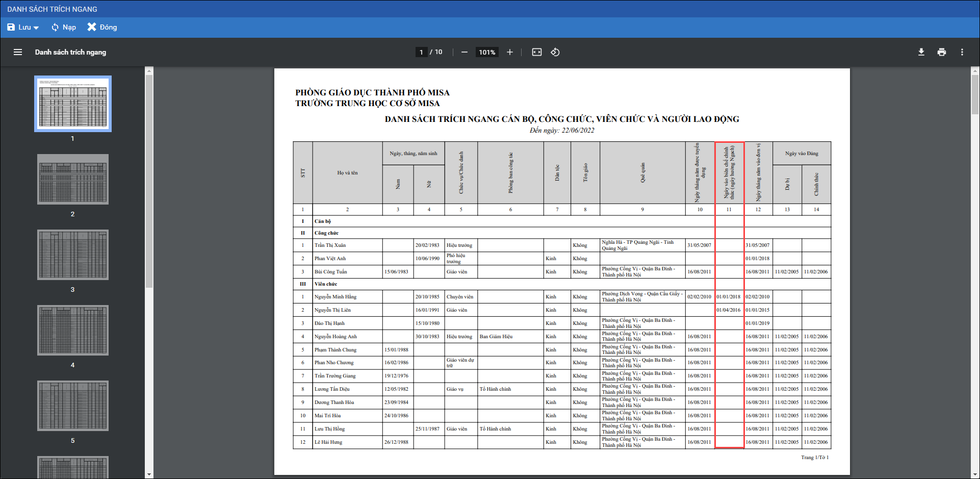The width and height of the screenshot is (980, 479).
Task: Select page 5 thumbnail
Action: click(x=73, y=406)
